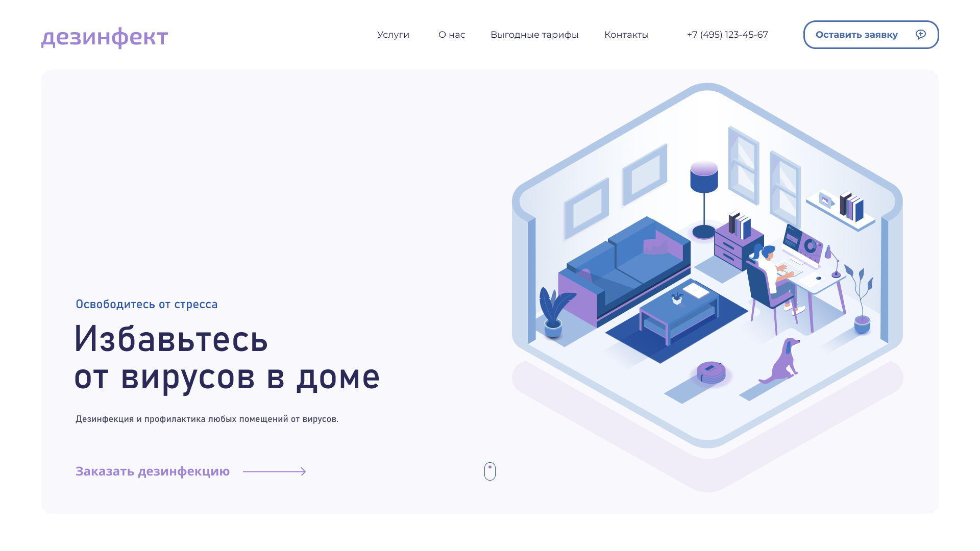Enable notification via submit form toggle

coord(922,34)
